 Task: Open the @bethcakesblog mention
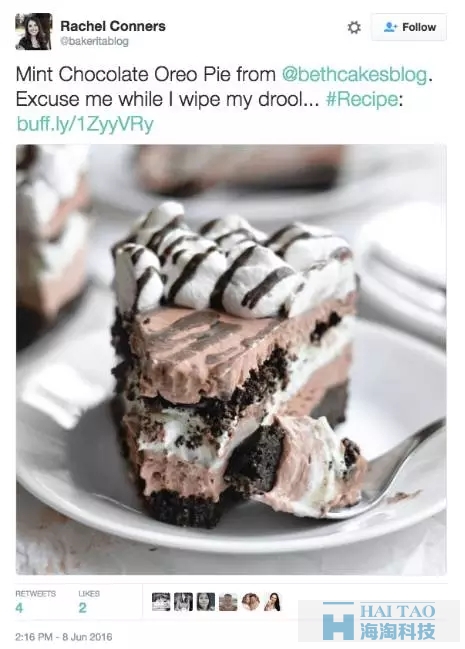tap(354, 75)
